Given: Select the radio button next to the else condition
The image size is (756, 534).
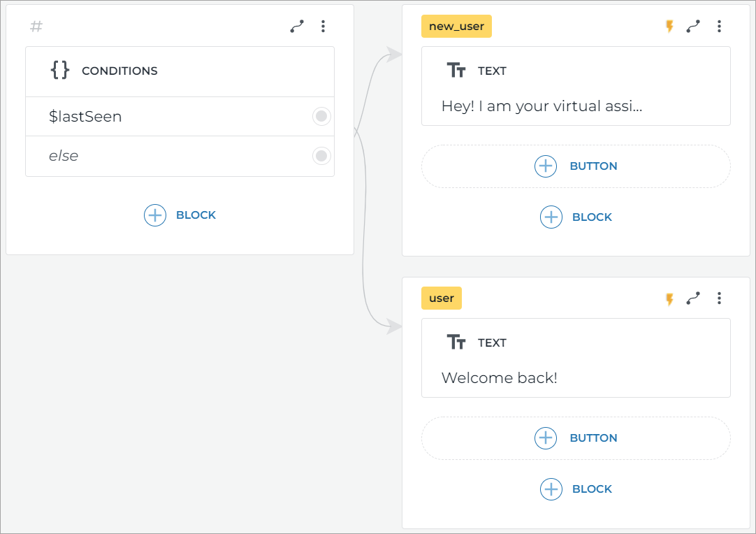Looking at the screenshot, I should tap(321, 155).
